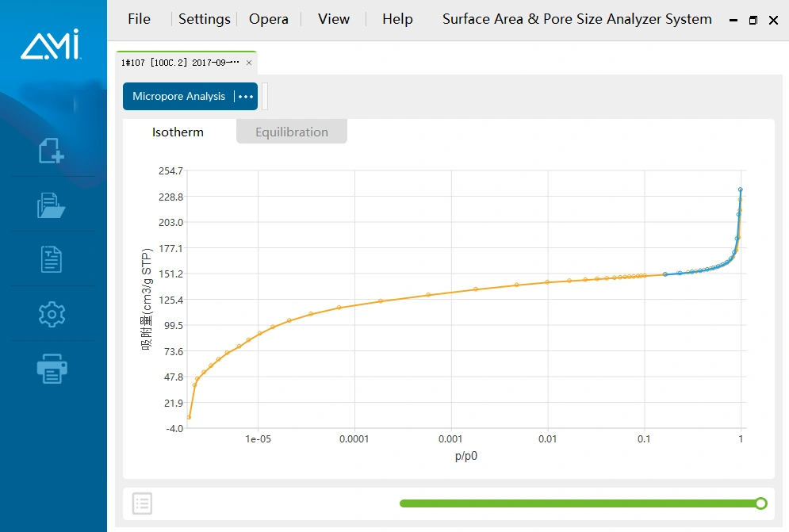Image resolution: width=789 pixels, height=532 pixels.
Task: Expand the three-dots menu beside Micropore Analysis
Action: tap(246, 97)
